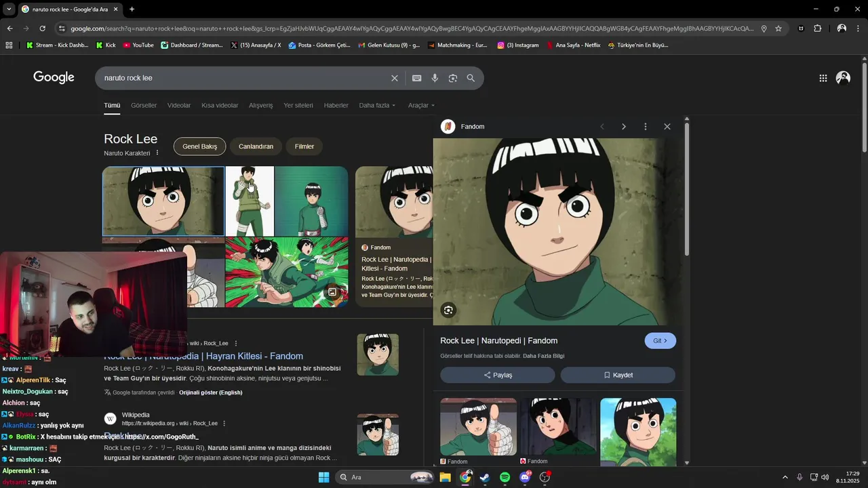Click the Paylaş share button
Viewport: 868px width, 488px height.
498,375
